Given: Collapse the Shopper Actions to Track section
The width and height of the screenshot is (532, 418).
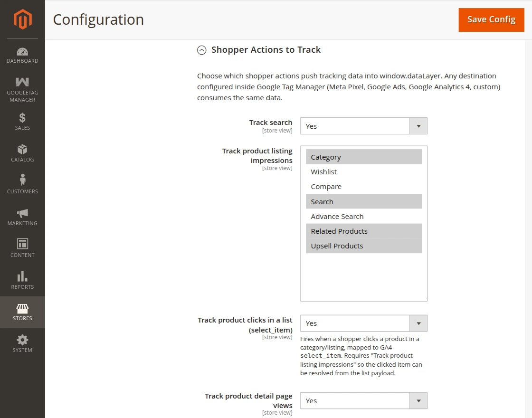Looking at the screenshot, I should [x=201, y=50].
